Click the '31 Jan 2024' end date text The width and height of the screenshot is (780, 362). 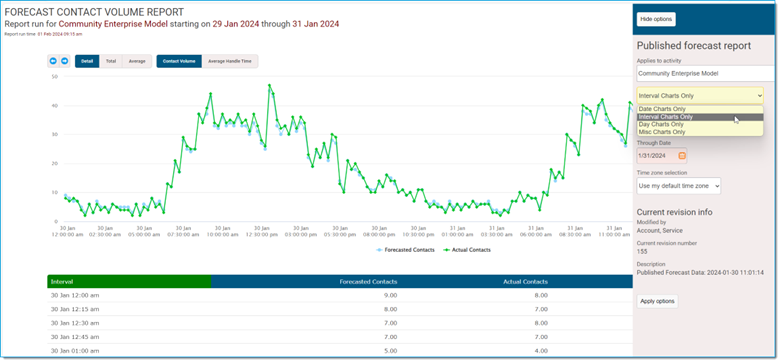316,24
